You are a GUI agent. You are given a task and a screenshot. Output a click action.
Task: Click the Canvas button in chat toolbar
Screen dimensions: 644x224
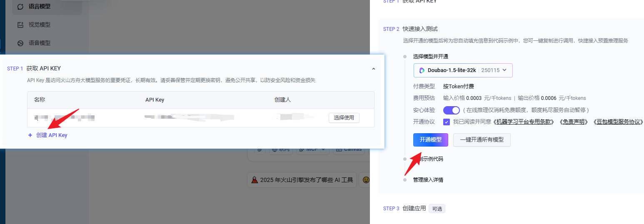click(348, 151)
